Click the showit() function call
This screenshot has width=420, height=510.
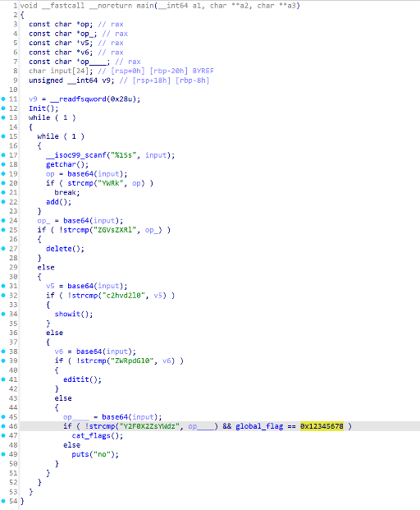(x=74, y=314)
